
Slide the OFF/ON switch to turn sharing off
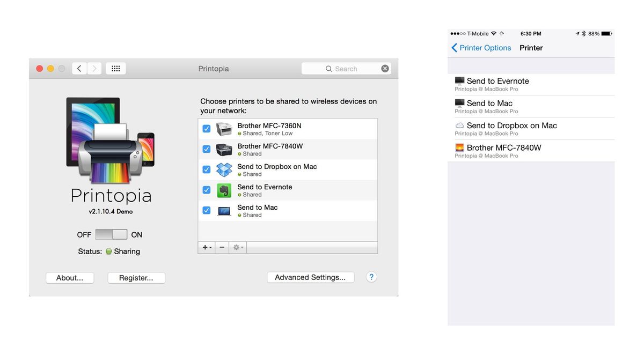click(x=105, y=234)
